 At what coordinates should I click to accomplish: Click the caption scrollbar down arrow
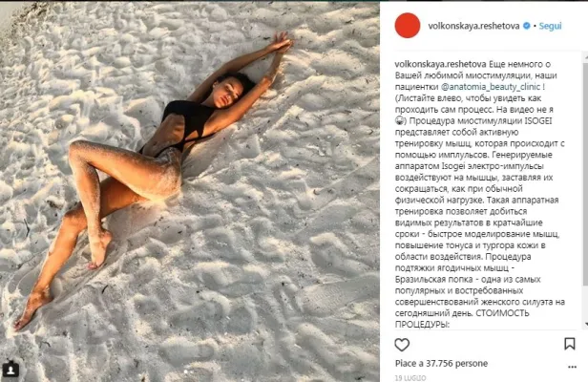tap(586, 324)
